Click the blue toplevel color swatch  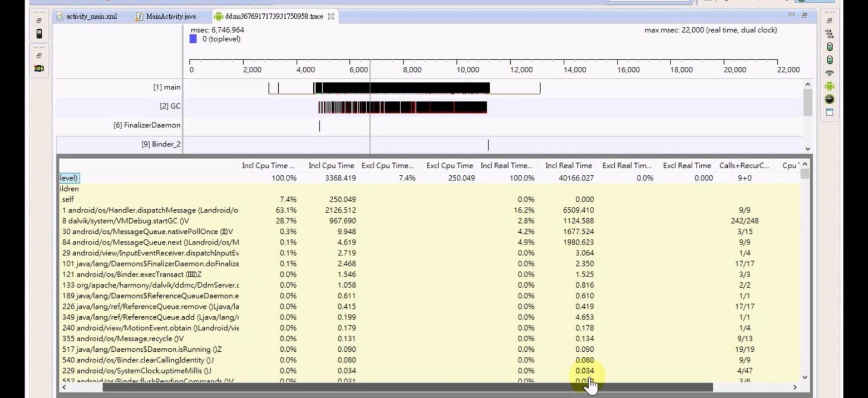193,39
